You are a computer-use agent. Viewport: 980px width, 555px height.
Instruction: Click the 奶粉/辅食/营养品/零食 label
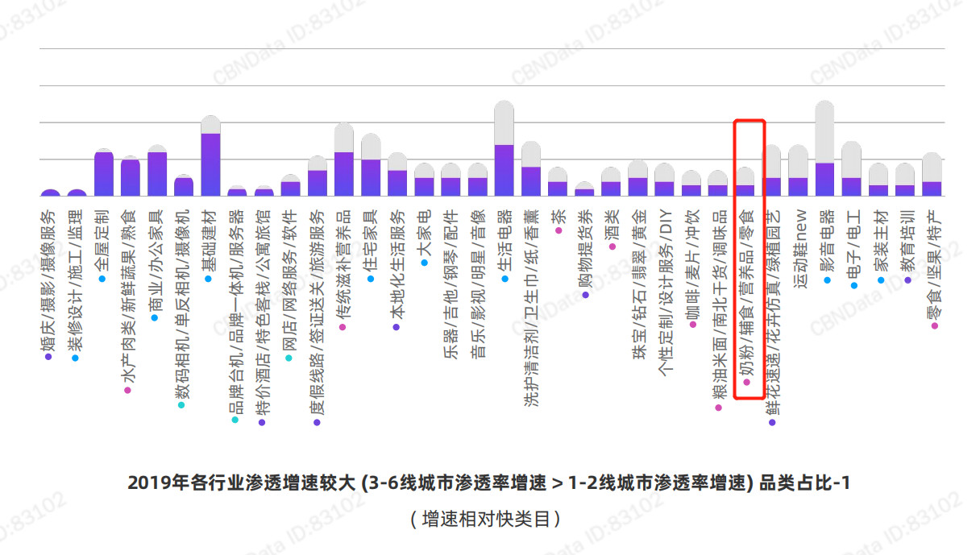(746, 295)
